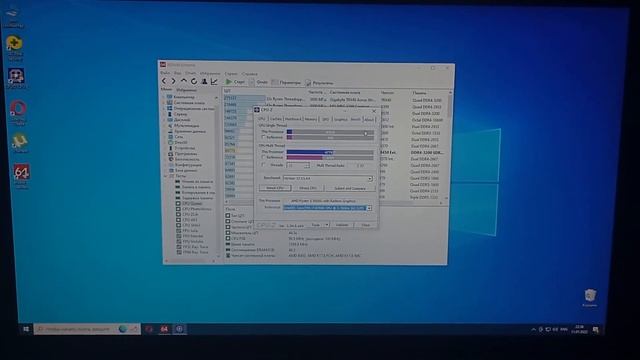Viewport: 640px width, 360px height.
Task: Select CPU ZLib benchmark in tree
Action: 187,214
